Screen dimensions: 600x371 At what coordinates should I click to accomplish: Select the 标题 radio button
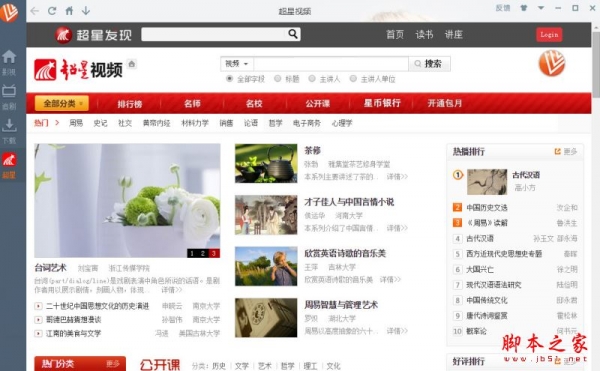(x=277, y=79)
